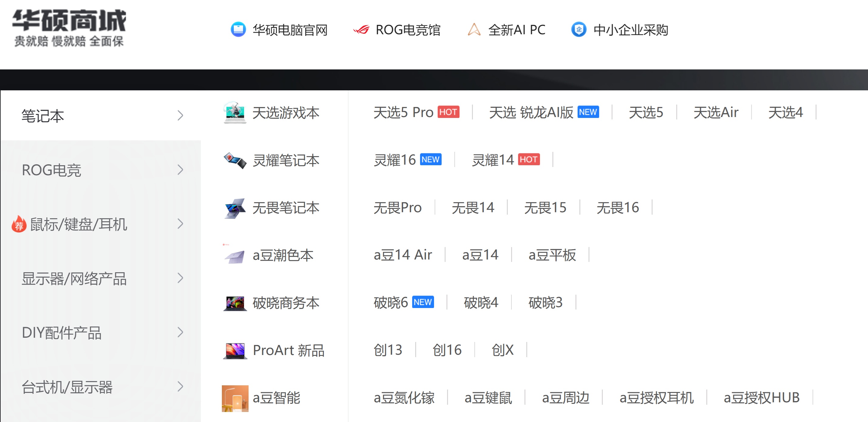Viewport: 868px width, 422px height.
Task: Click the 灵耀笔记本 laptop thumbnail icon
Action: [235, 160]
